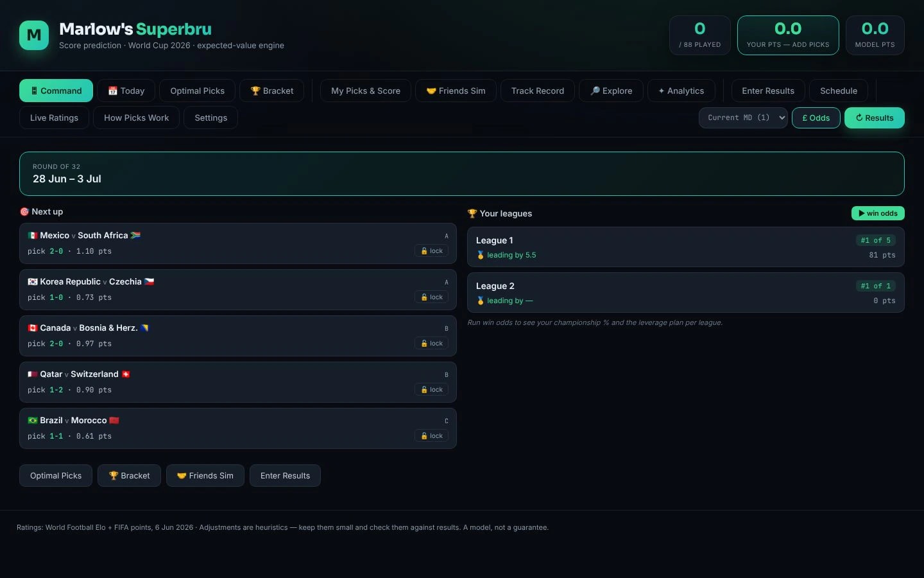Open the Command tab
The height and width of the screenshot is (578, 924).
pos(56,91)
